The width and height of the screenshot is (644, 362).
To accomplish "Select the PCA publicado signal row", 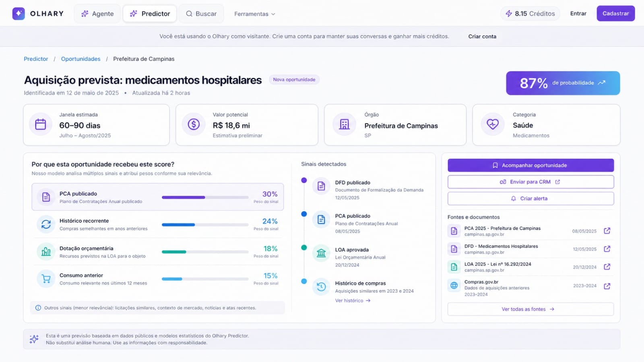I will point(158,197).
